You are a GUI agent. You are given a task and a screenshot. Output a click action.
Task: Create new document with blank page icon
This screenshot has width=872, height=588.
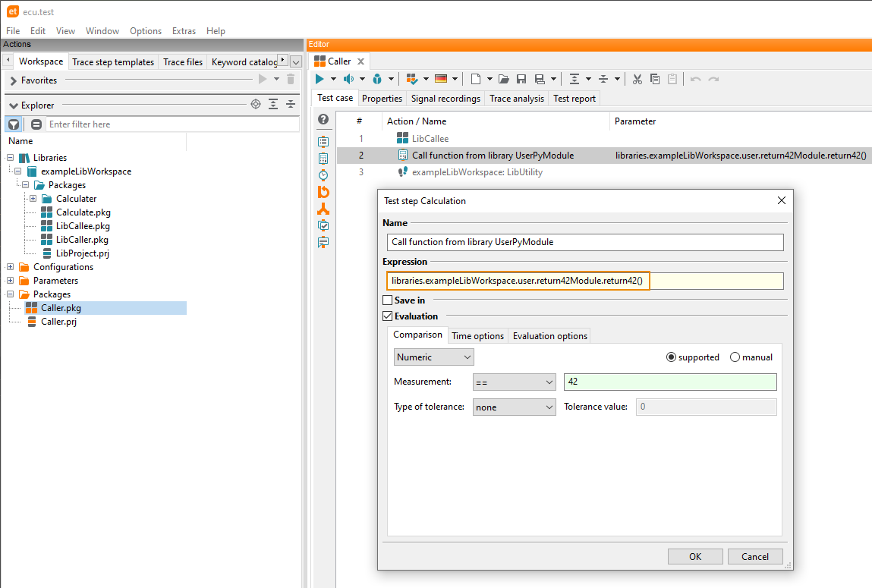click(476, 79)
